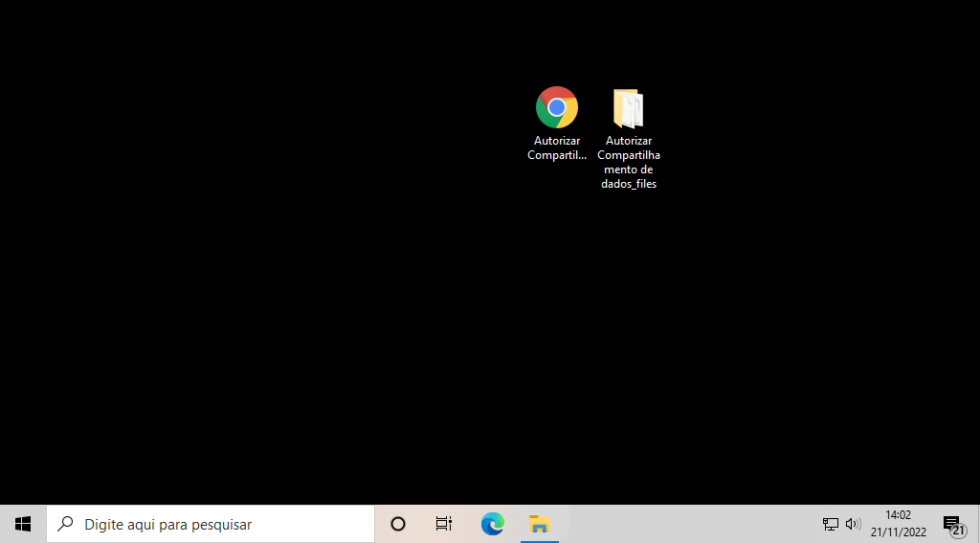This screenshot has height=543, width=980.
Task: Launch Cortana from the taskbar circle
Action: 398,524
